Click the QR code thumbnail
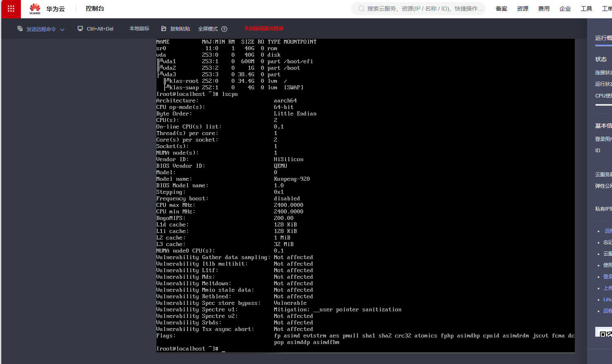Viewport: 612px width, 364px height. coord(604,332)
